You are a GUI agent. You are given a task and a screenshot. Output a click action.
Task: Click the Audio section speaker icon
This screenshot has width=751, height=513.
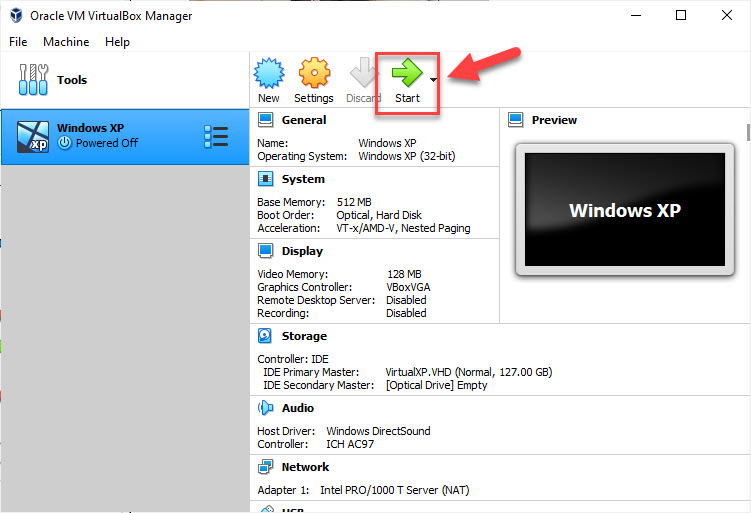pyautogui.click(x=265, y=408)
